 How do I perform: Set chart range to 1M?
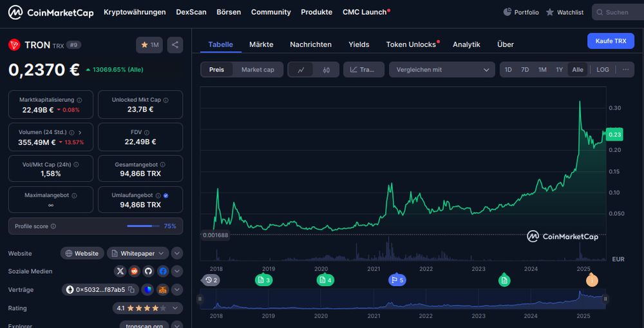click(x=542, y=70)
